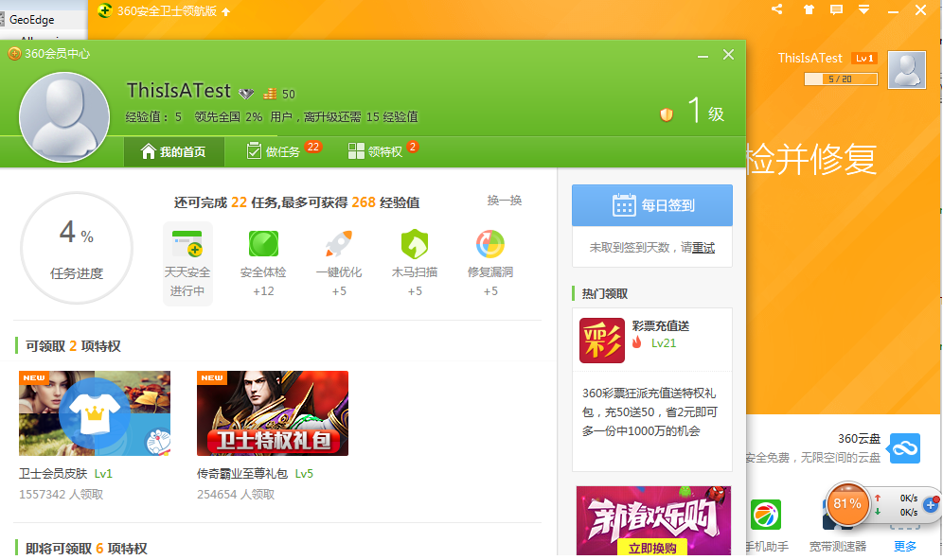Click the 1557342 人领取 count text
Screen dimensions: 943x560
tap(61, 494)
